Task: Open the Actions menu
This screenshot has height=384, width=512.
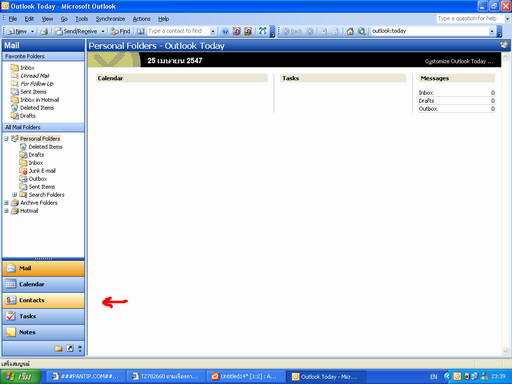Action: click(142, 19)
